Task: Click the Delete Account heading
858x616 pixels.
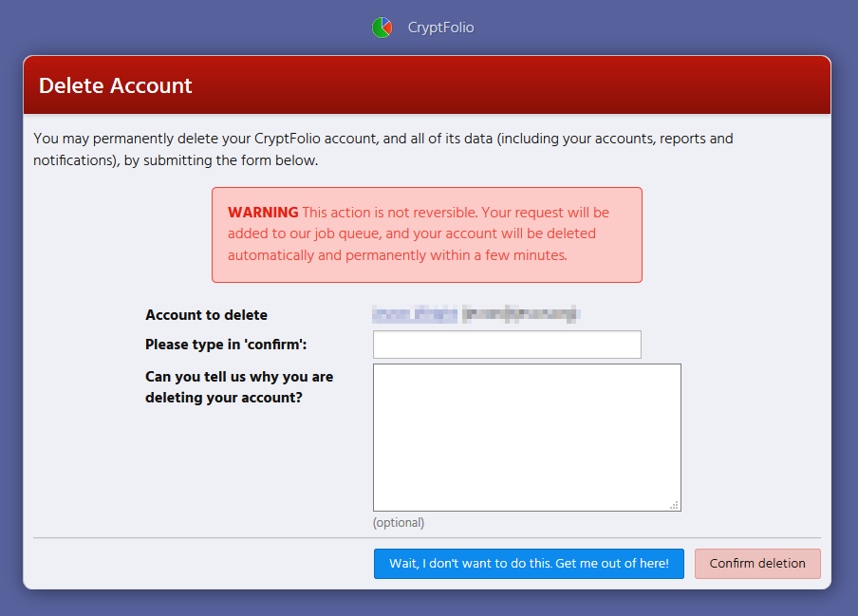Action: tap(116, 86)
